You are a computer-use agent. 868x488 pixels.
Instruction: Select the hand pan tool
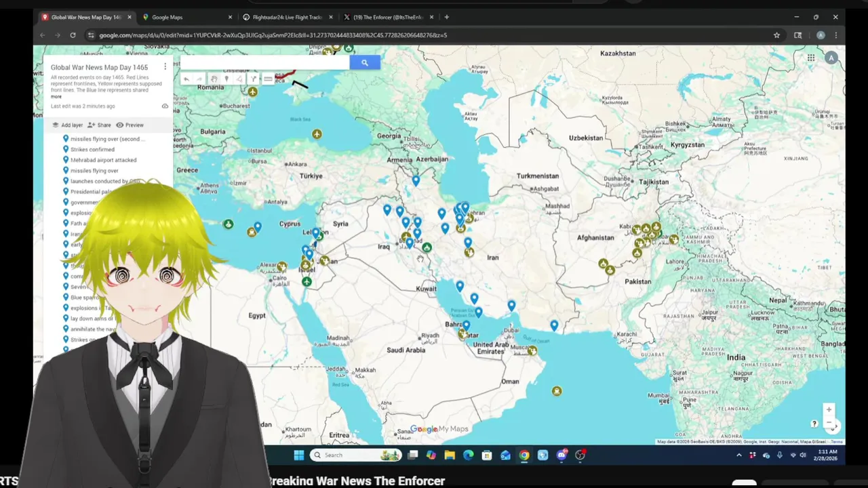(214, 79)
